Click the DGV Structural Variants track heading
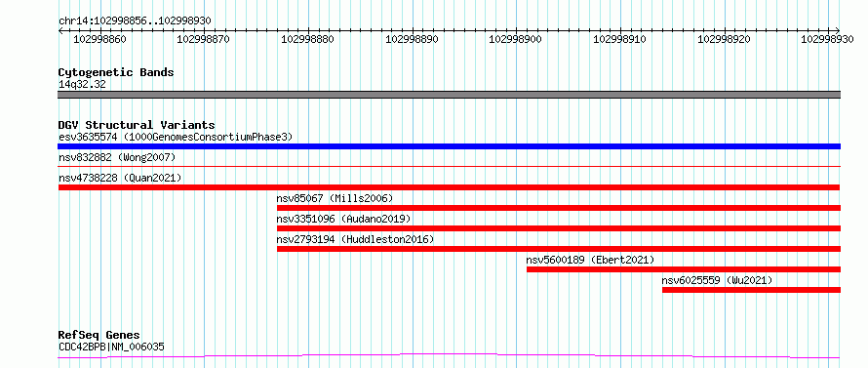Screen dimensions: 868x368 tap(137, 125)
